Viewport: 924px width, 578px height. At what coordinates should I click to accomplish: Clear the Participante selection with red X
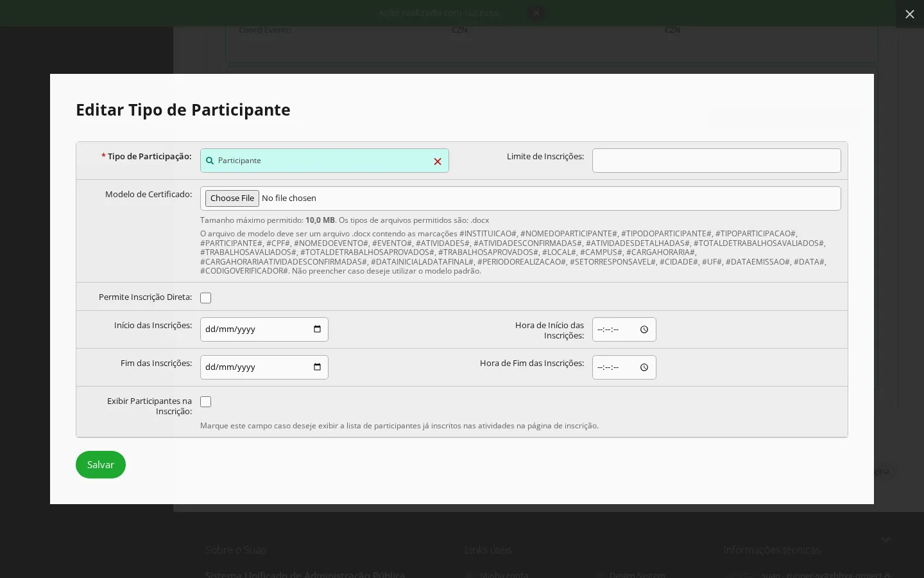point(438,161)
